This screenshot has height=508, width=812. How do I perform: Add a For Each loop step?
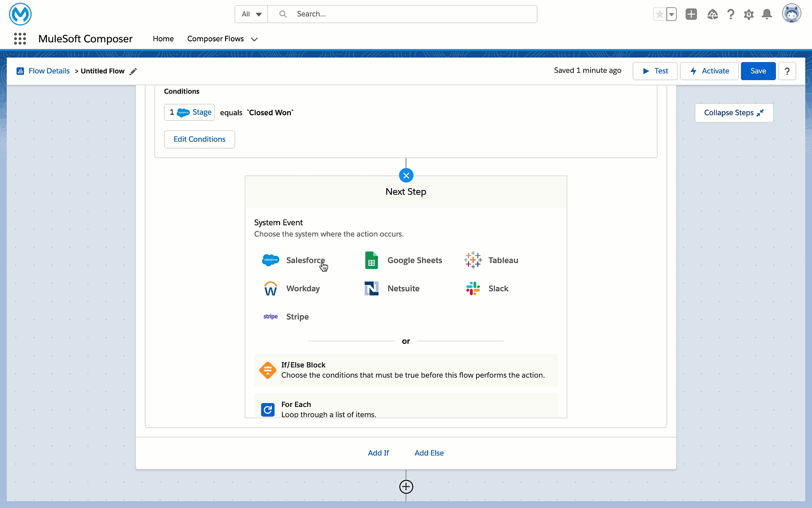coord(406,405)
